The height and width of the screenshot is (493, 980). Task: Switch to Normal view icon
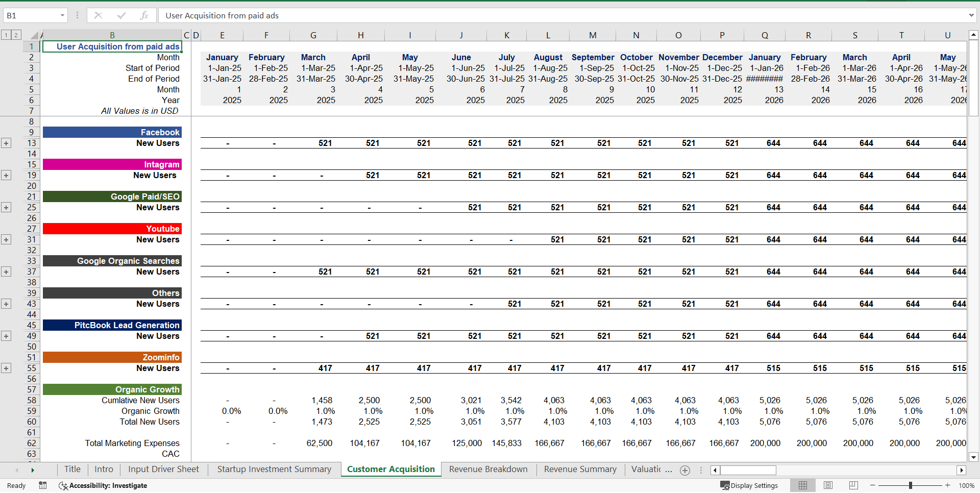803,485
